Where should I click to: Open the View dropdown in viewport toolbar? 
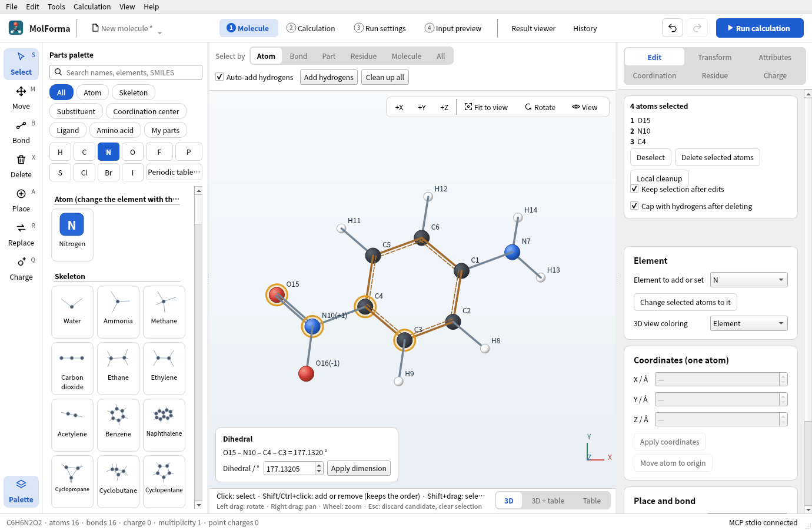pyautogui.click(x=584, y=107)
